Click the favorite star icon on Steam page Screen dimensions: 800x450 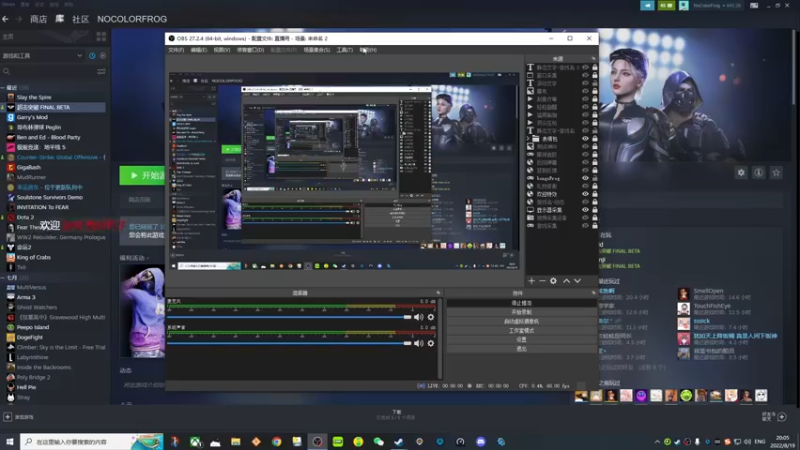[776, 173]
